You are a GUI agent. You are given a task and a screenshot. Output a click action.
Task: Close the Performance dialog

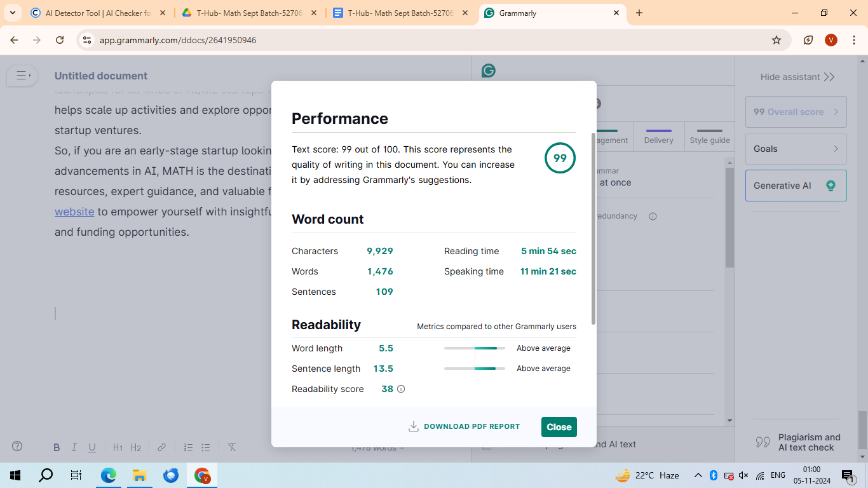559,427
